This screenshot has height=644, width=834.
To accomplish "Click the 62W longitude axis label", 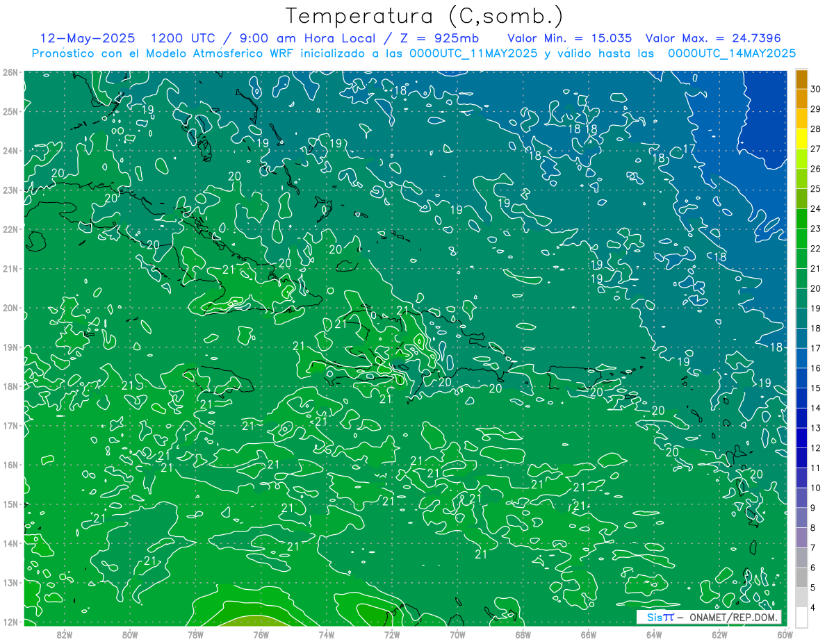I will pos(720,634).
